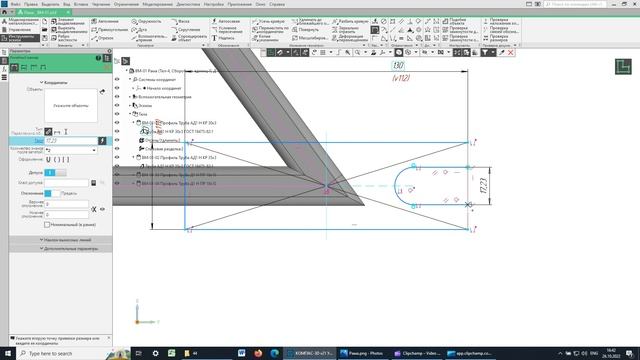The image size is (640, 360).
Task: Click the dimension text value field
Action: [x=71, y=141]
